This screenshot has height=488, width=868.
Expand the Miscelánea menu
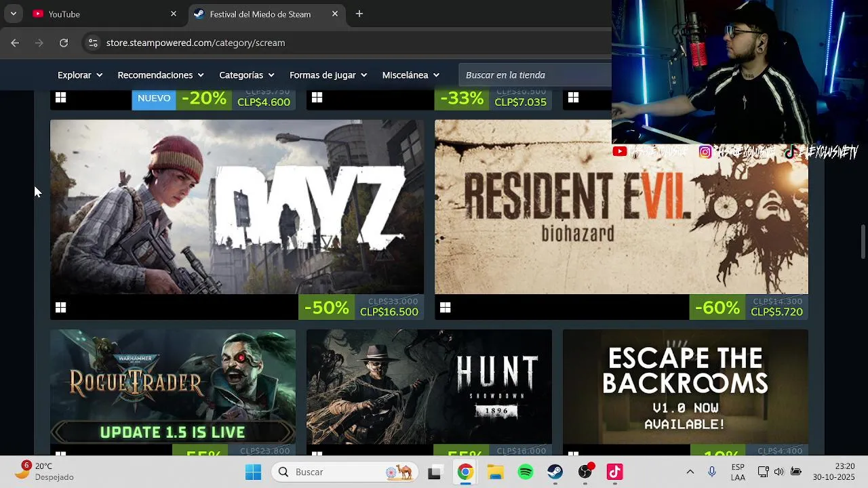point(411,75)
